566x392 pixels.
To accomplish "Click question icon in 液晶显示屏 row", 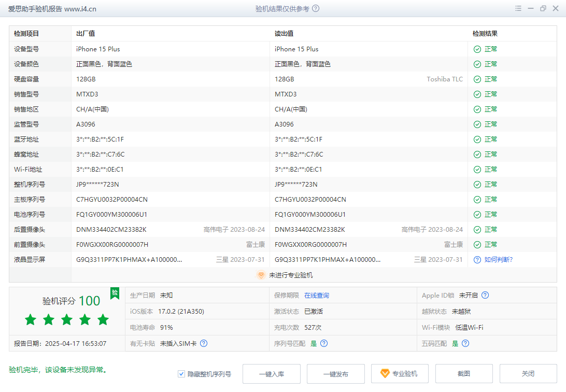I will [477, 260].
